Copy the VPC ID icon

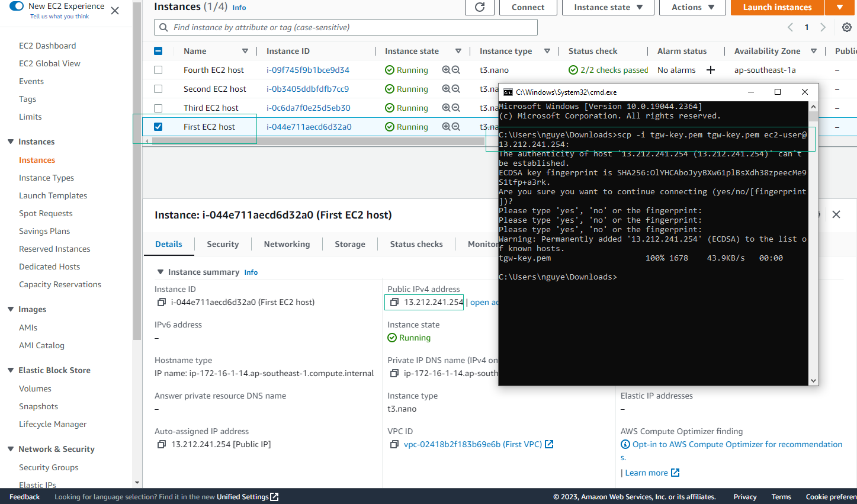click(x=394, y=444)
